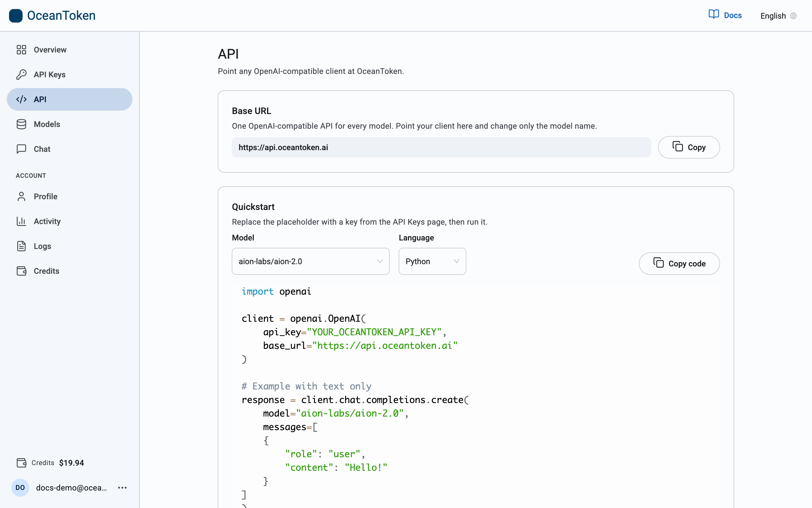812x508 pixels.
Task: Select Models in the sidebar
Action: [x=69, y=124]
